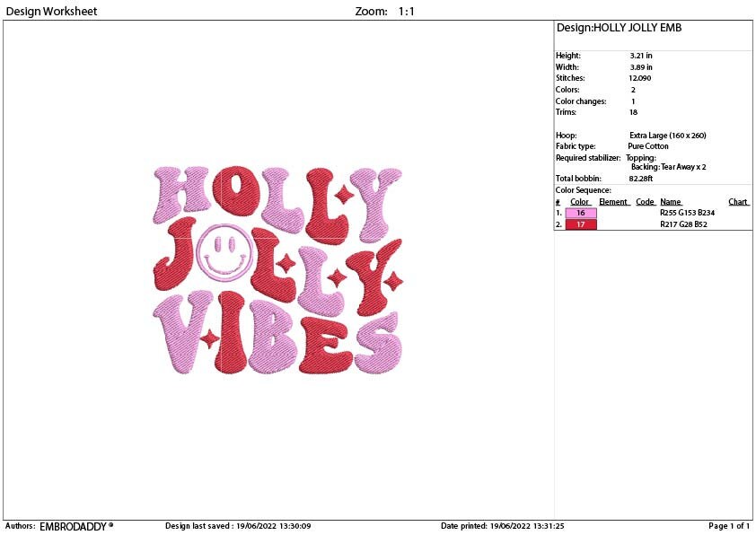Select the red color swatch numbered 17
The image size is (756, 535).
click(580, 224)
